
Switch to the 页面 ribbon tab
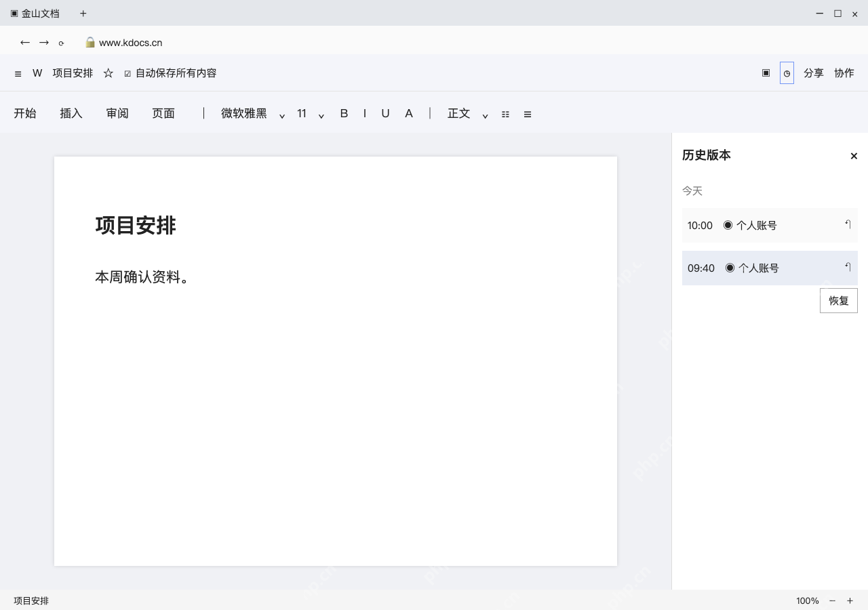pos(163,113)
